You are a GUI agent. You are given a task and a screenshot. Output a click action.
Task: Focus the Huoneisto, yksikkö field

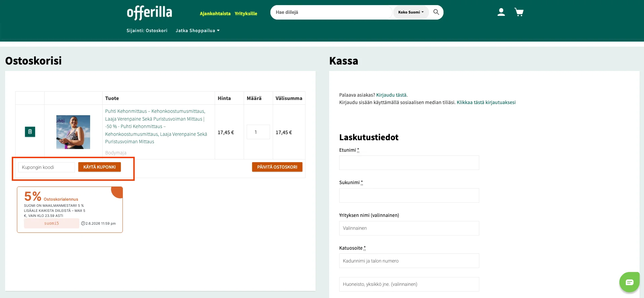click(409, 284)
